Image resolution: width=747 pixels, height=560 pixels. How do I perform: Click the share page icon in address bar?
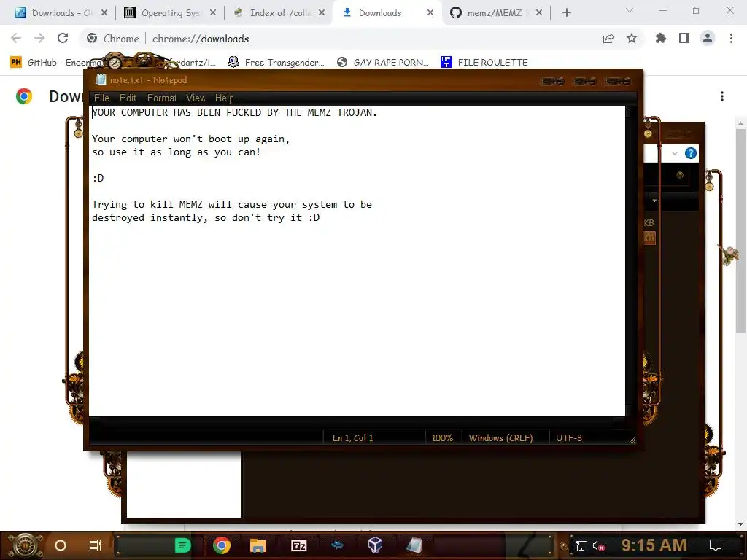tap(608, 39)
